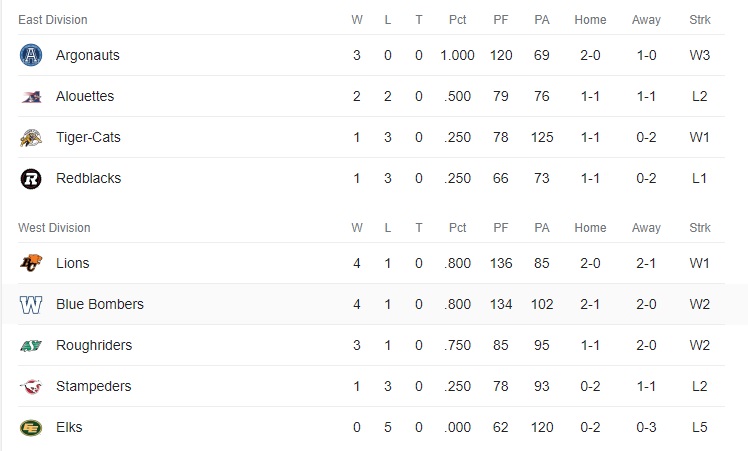Click the Argonauts team logo
748x451 pixels.
click(x=31, y=56)
